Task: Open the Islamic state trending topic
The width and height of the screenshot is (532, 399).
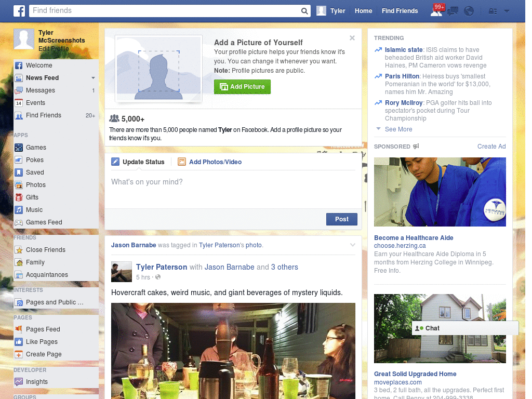Action: (403, 49)
